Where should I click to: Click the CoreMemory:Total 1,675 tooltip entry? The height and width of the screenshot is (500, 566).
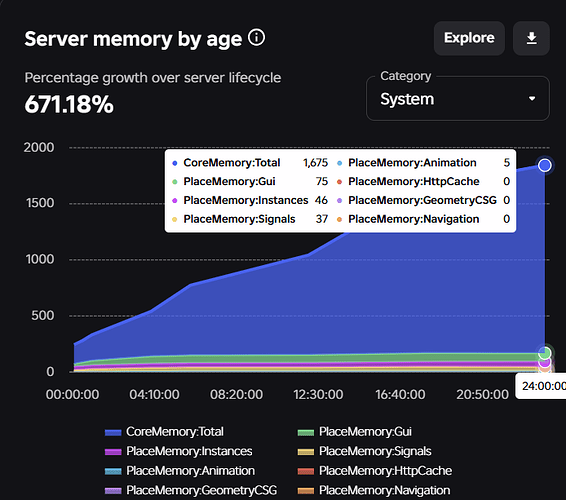[250, 163]
